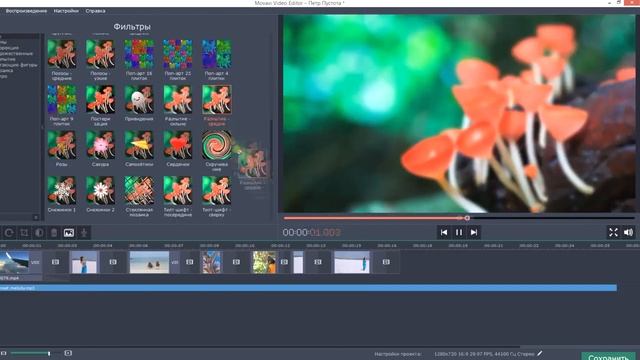Screen dimensions: 640x360
Task: Apply the Сердечки red heart filter
Action: (178, 145)
